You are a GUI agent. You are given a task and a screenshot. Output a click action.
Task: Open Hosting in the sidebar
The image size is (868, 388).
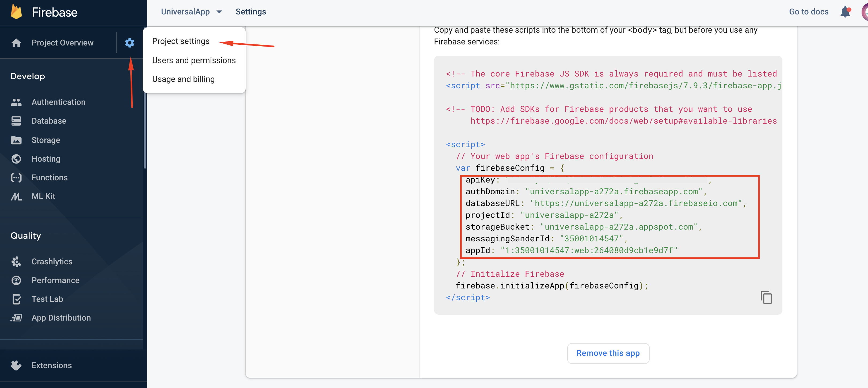point(46,159)
